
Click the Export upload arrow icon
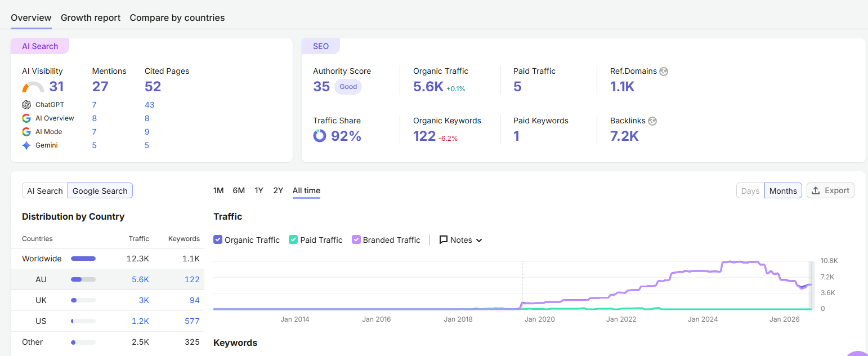pos(816,190)
